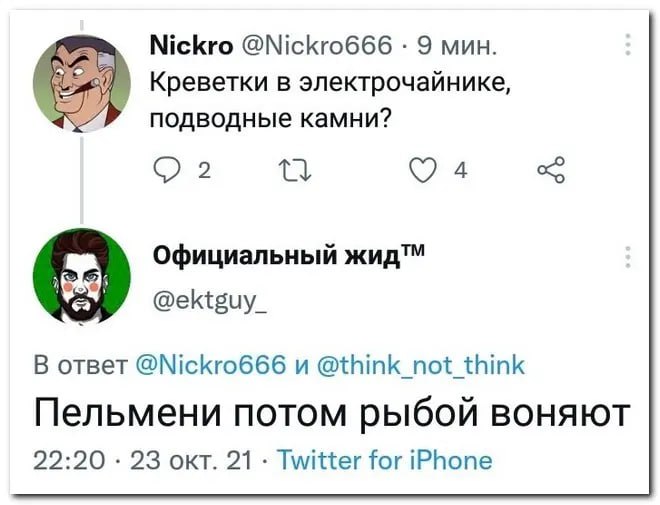Open the bearded avatar of Официальный жид
Image resolution: width=660 pixels, height=505 pixels.
[82, 276]
